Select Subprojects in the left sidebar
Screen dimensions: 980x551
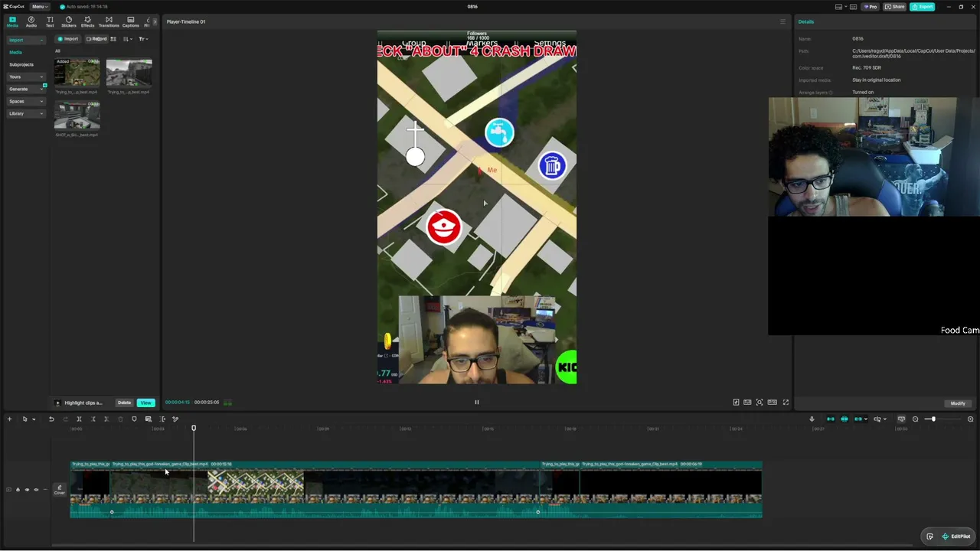pyautogui.click(x=21, y=64)
